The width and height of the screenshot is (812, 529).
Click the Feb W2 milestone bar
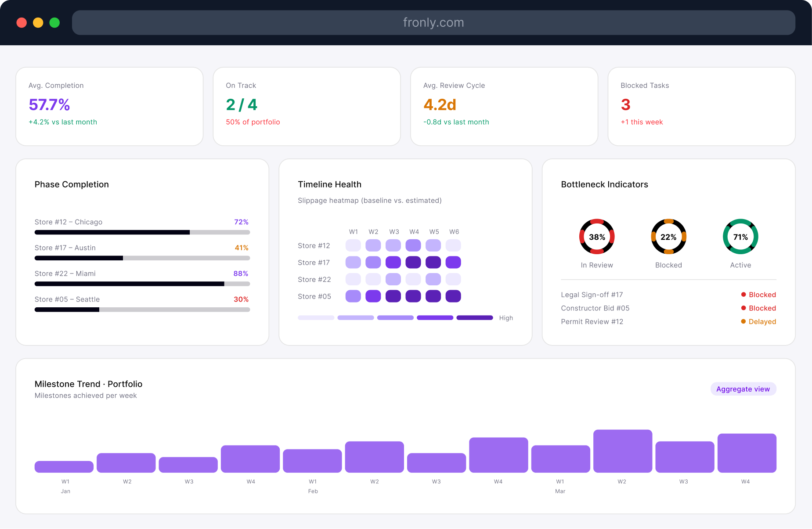pyautogui.click(x=374, y=457)
